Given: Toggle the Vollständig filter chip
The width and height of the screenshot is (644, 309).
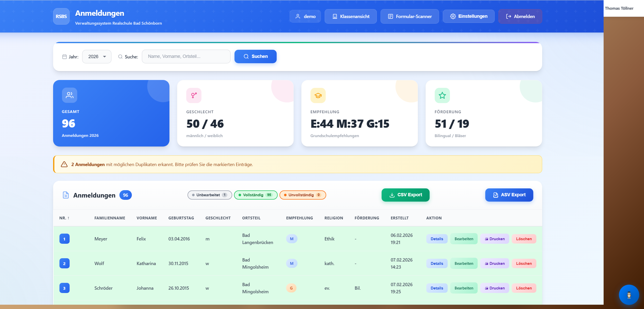Looking at the screenshot, I should [x=256, y=195].
